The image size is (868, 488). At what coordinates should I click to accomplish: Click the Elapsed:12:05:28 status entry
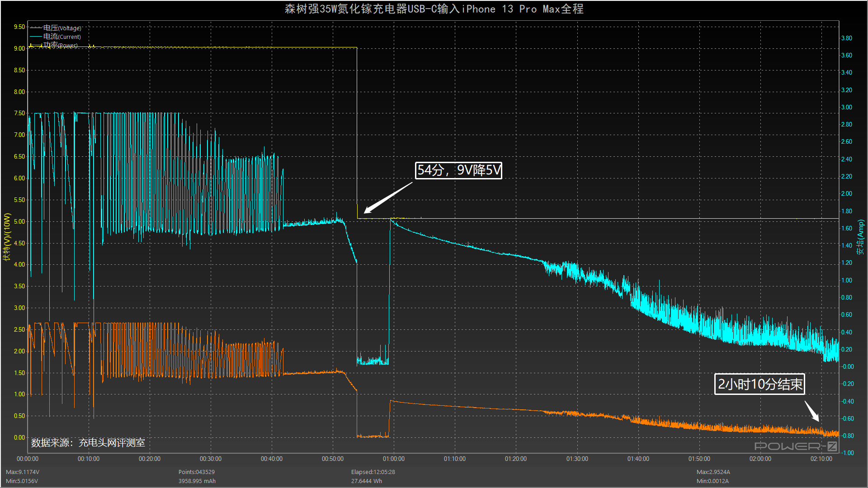tap(373, 472)
